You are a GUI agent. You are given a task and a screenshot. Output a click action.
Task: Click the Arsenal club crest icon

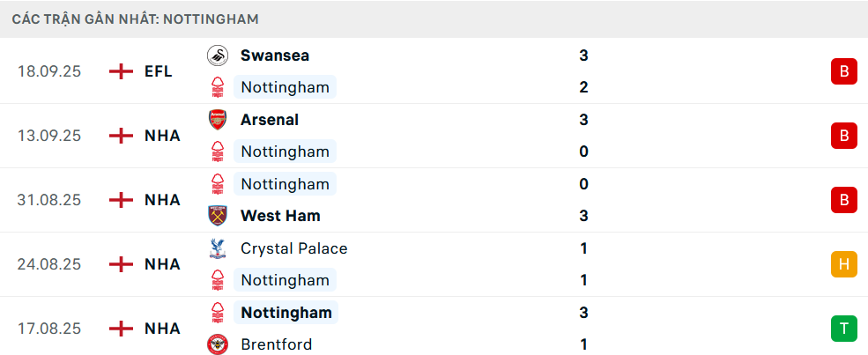pyautogui.click(x=217, y=120)
